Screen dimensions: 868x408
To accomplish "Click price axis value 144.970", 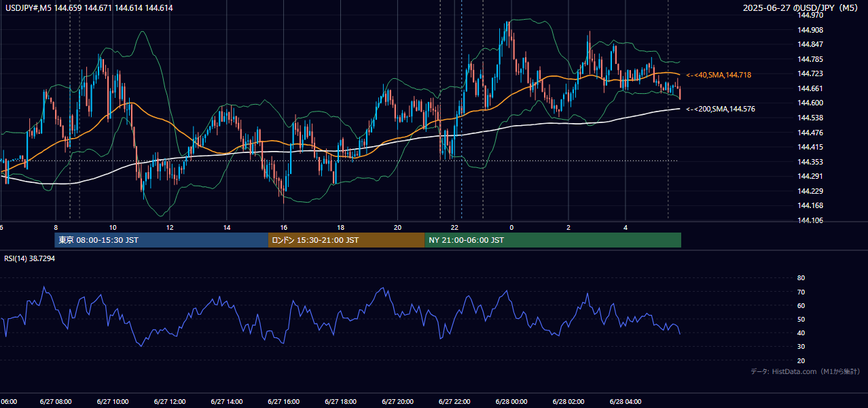I will 810,15.
